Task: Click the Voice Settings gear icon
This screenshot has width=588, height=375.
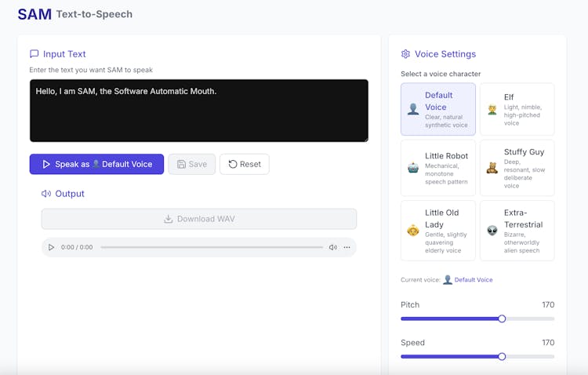Action: point(405,54)
